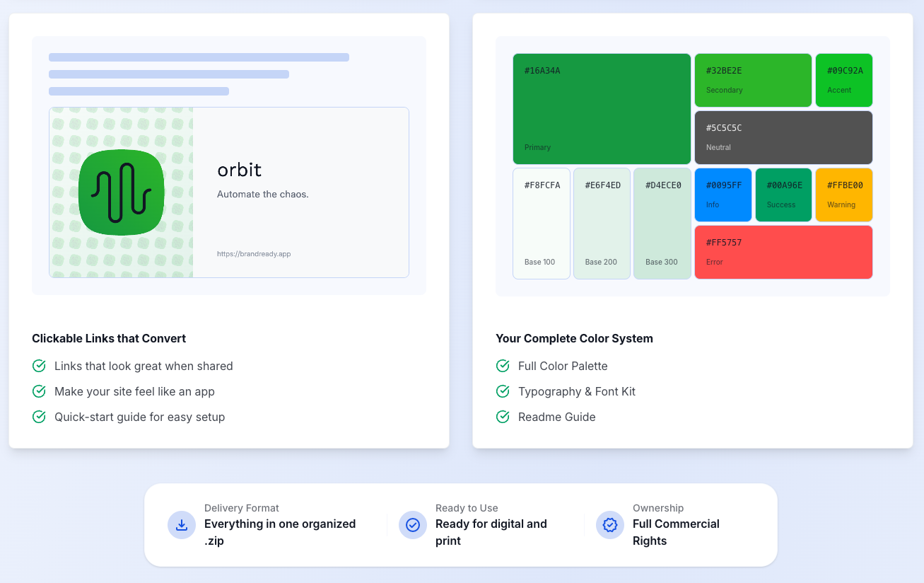Image resolution: width=924 pixels, height=583 pixels.
Task: Click the 'Typography & Font Kit' list item
Action: pyautogui.click(x=577, y=391)
